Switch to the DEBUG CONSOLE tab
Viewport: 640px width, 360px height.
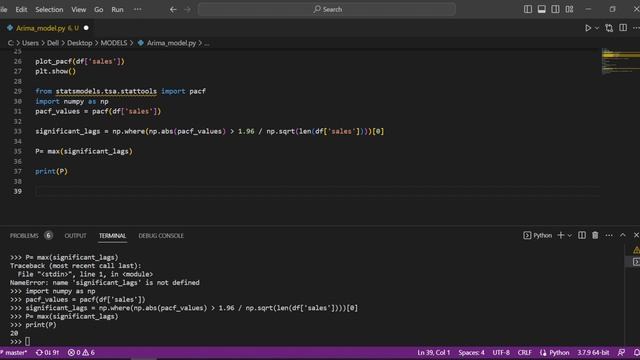pyautogui.click(x=161, y=236)
